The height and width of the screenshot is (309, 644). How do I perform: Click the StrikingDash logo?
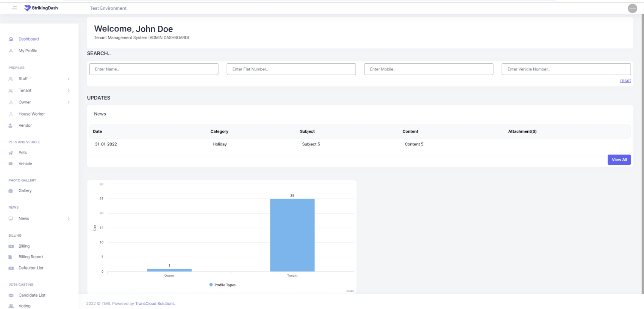point(41,8)
